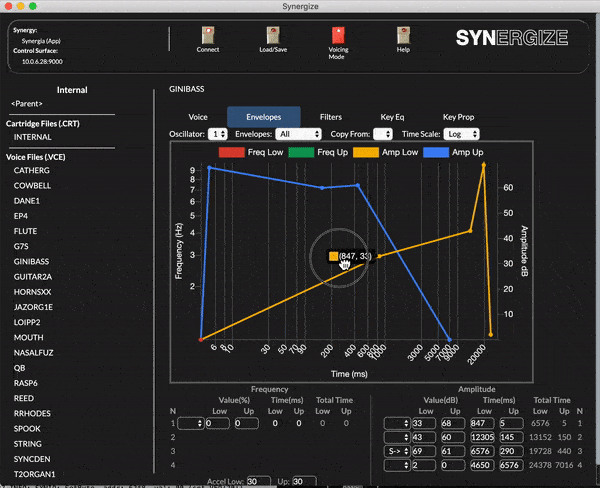Toggle the Amp Up blue legend swatch
This screenshot has width=600, height=488.
(x=436, y=152)
